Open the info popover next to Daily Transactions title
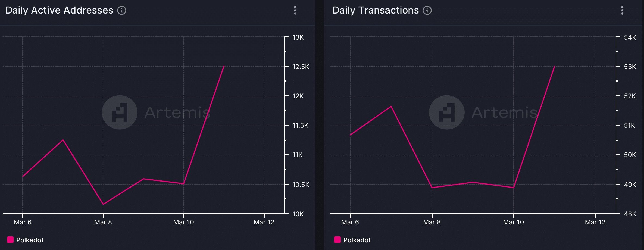 [427, 10]
